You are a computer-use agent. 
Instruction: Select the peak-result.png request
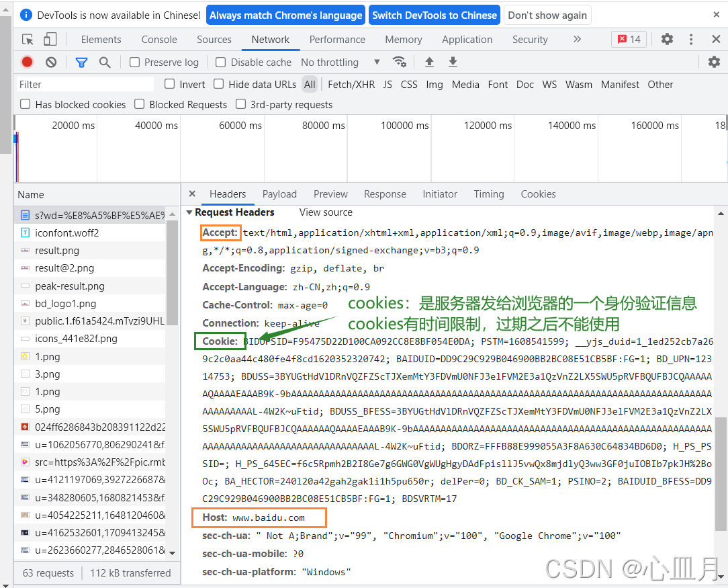pyautogui.click(x=89, y=286)
